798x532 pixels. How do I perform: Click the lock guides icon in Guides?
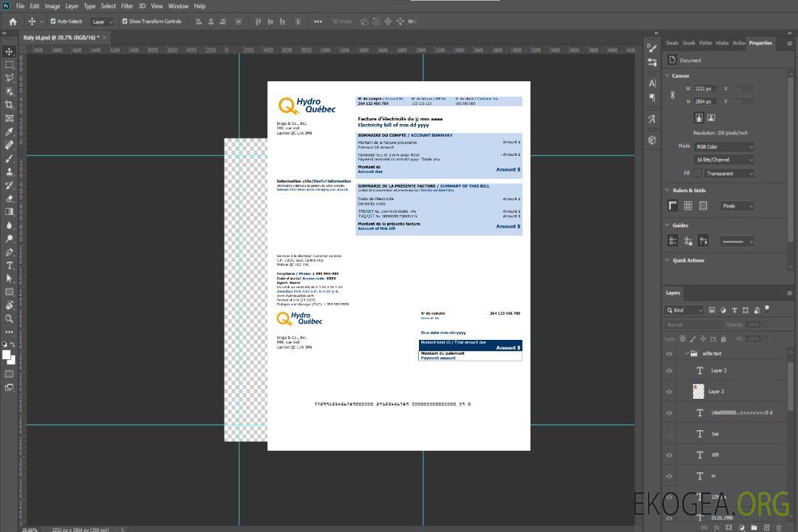click(x=688, y=241)
